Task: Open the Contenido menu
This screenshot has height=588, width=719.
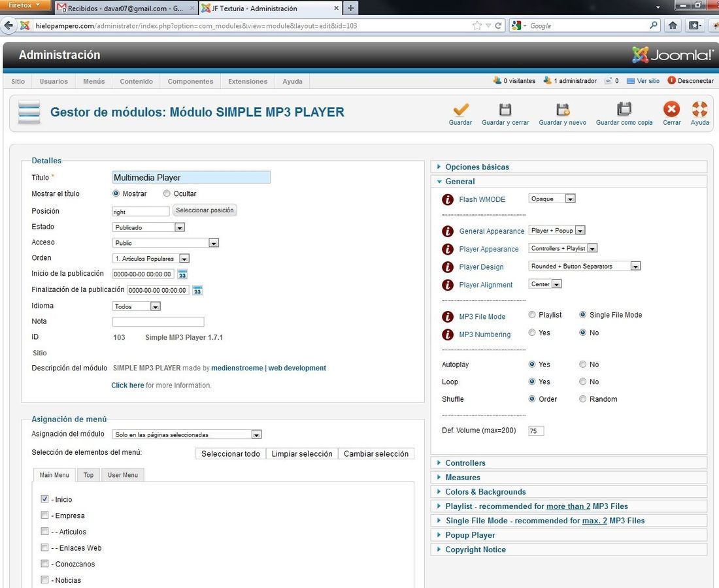Action: point(136,81)
